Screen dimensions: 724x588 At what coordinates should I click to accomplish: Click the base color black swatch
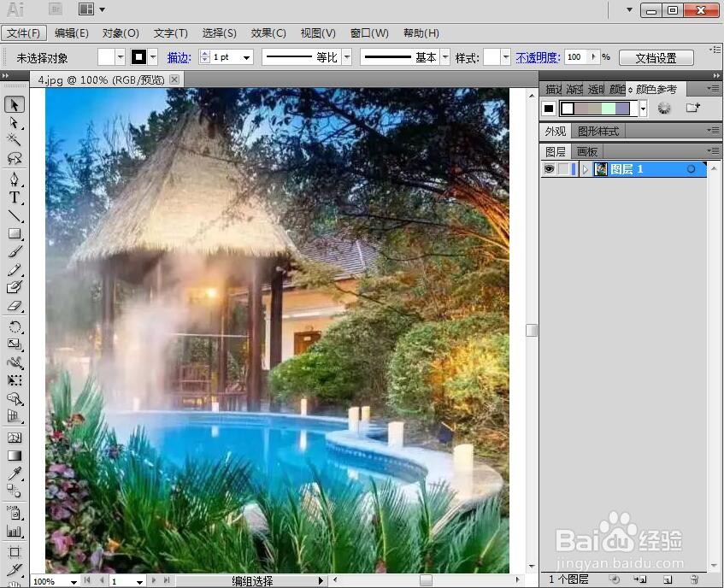pyautogui.click(x=549, y=109)
